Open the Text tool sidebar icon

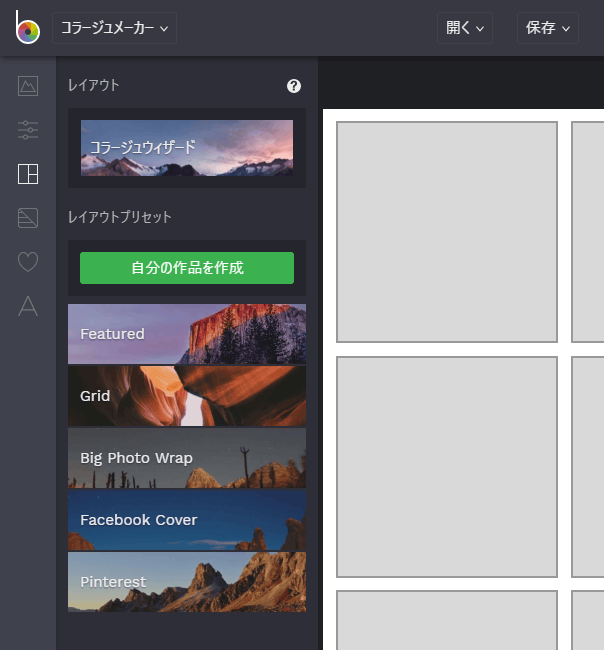(x=28, y=306)
